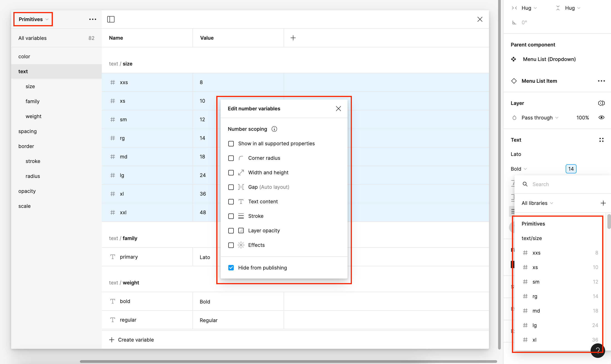
Task: Check the Effects scope
Action: 231,245
